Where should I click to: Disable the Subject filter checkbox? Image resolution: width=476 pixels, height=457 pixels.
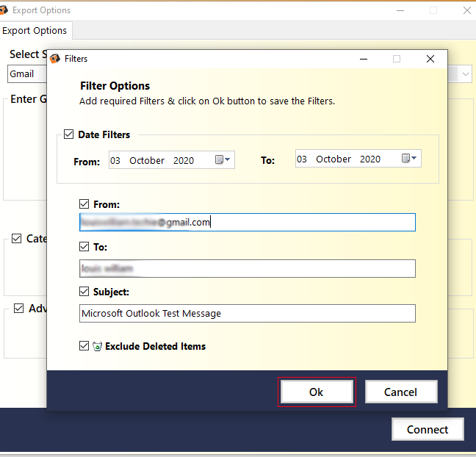pyautogui.click(x=84, y=292)
